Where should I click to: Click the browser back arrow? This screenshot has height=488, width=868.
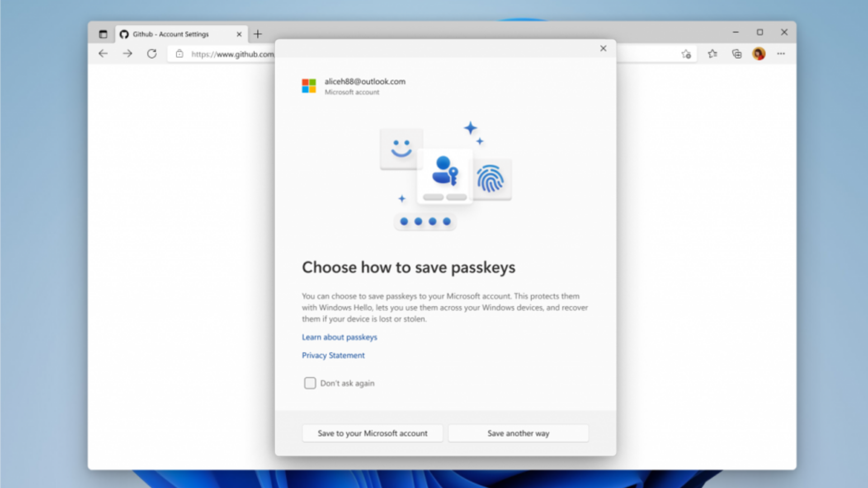103,54
